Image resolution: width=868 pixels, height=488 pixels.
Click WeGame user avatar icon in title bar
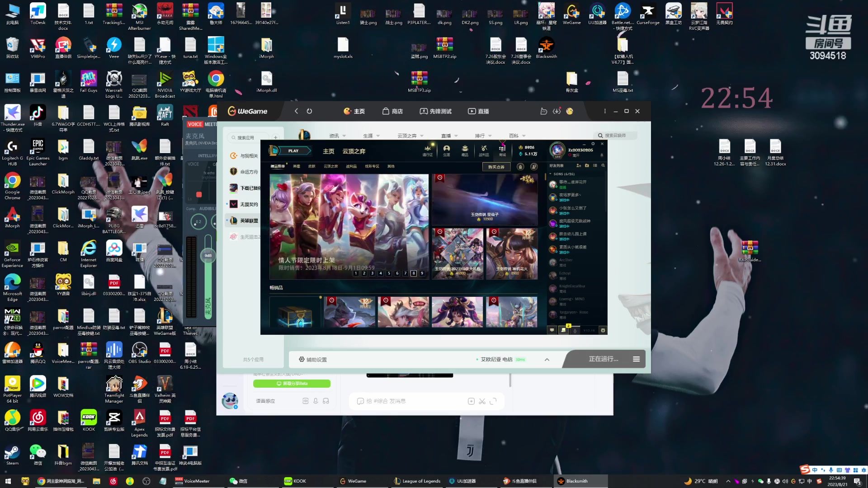pyautogui.click(x=570, y=111)
